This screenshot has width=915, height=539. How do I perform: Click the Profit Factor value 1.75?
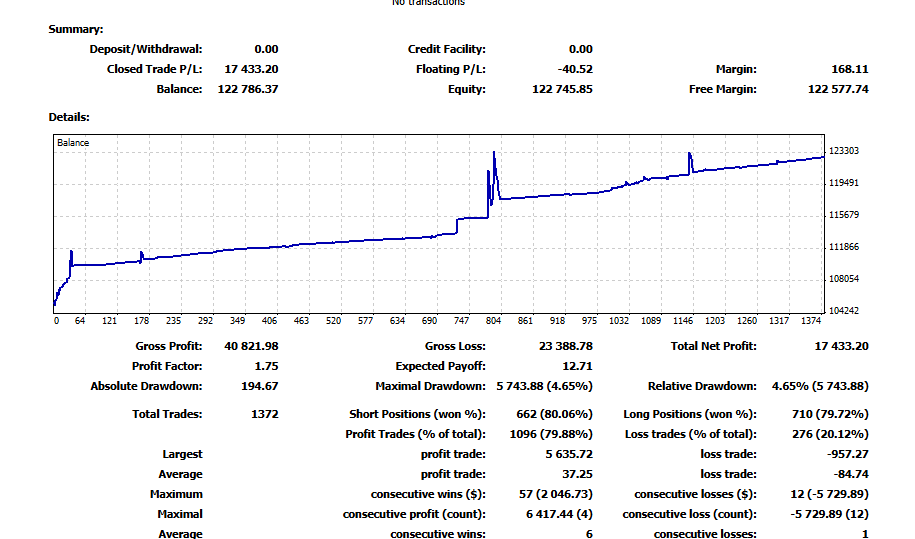pyautogui.click(x=266, y=366)
